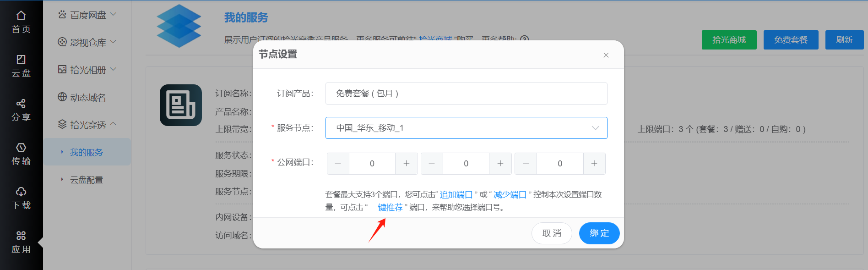Click the 减少端口 link

click(x=510, y=195)
